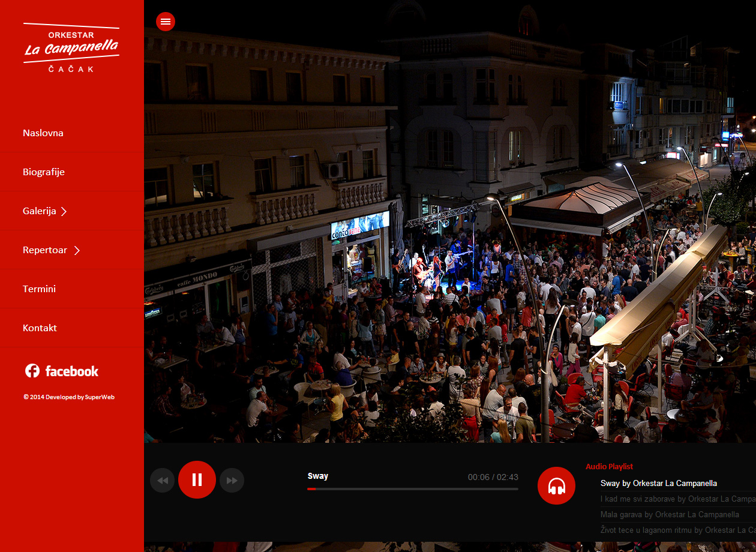Seek within the Sway progress bar
Image resolution: width=756 pixels, height=552 pixels.
[413, 489]
